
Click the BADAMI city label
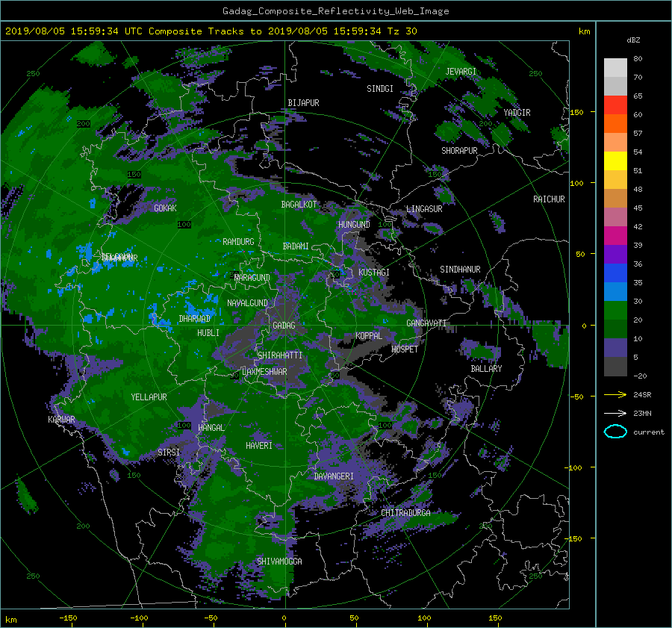pos(296,246)
